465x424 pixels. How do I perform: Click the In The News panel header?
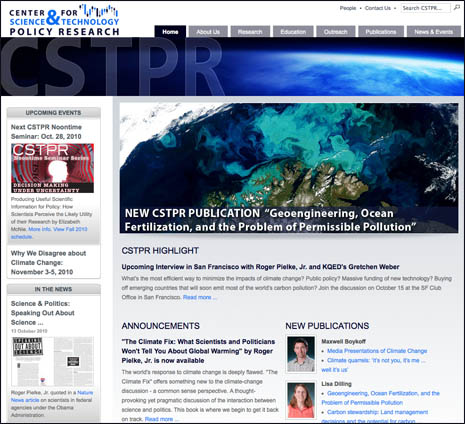(x=53, y=289)
